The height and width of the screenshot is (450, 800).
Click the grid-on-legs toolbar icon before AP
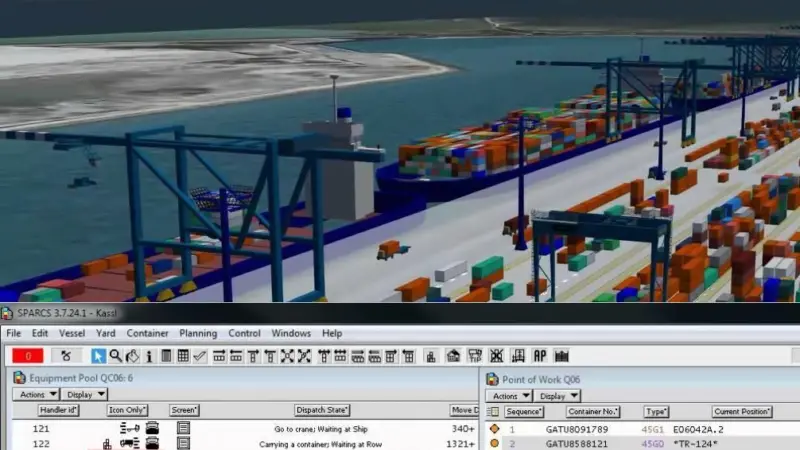(x=518, y=356)
